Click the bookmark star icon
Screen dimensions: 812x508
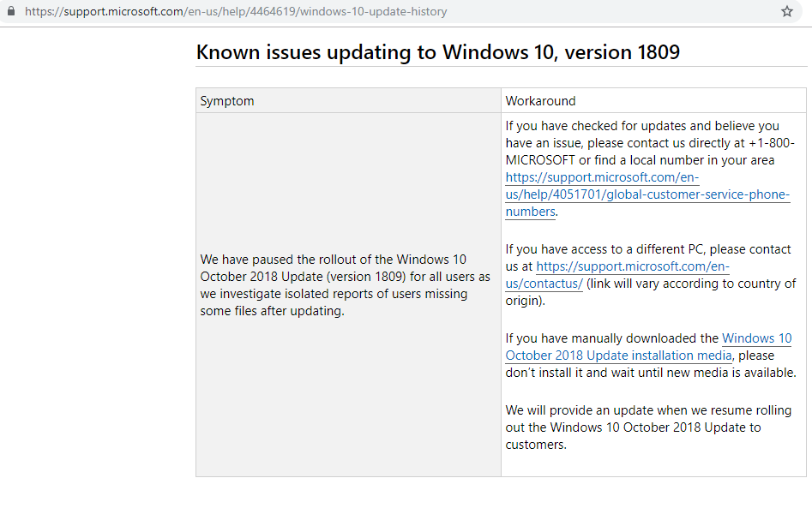click(x=786, y=11)
